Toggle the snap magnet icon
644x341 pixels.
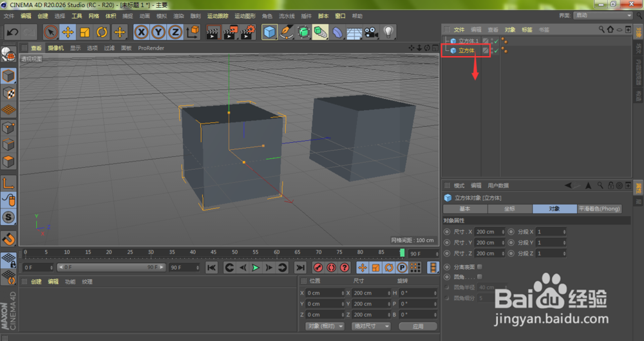8,238
